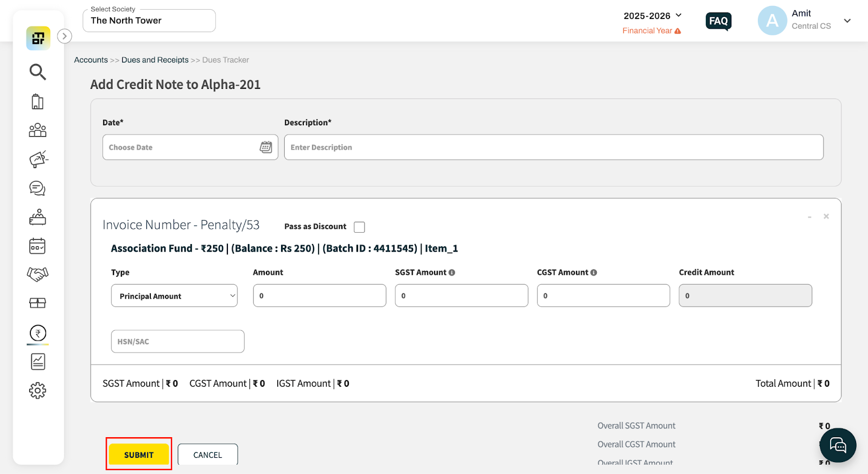Open the FAQ help icon
The image size is (868, 474).
719,21
